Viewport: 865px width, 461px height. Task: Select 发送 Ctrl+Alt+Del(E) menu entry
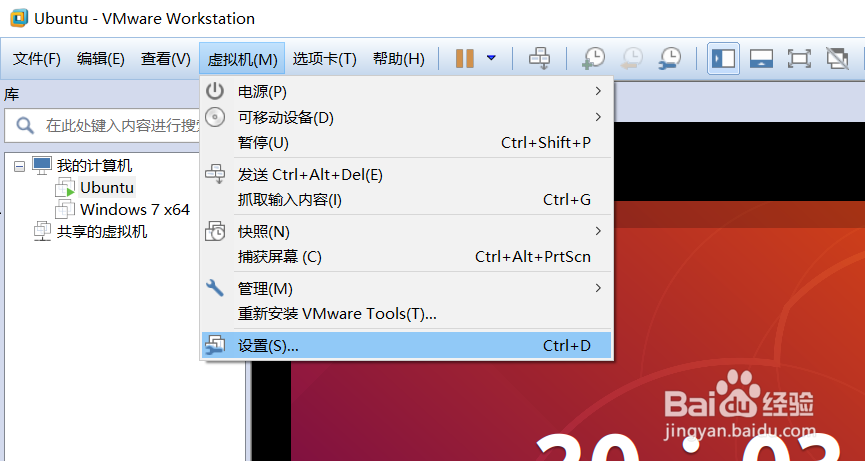407,175
